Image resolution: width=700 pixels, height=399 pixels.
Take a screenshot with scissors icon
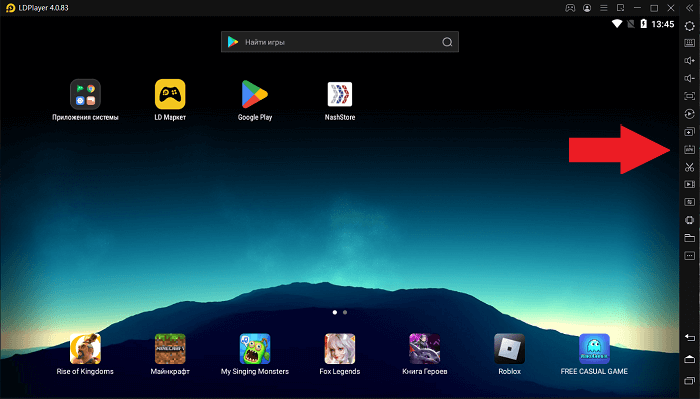[689, 167]
